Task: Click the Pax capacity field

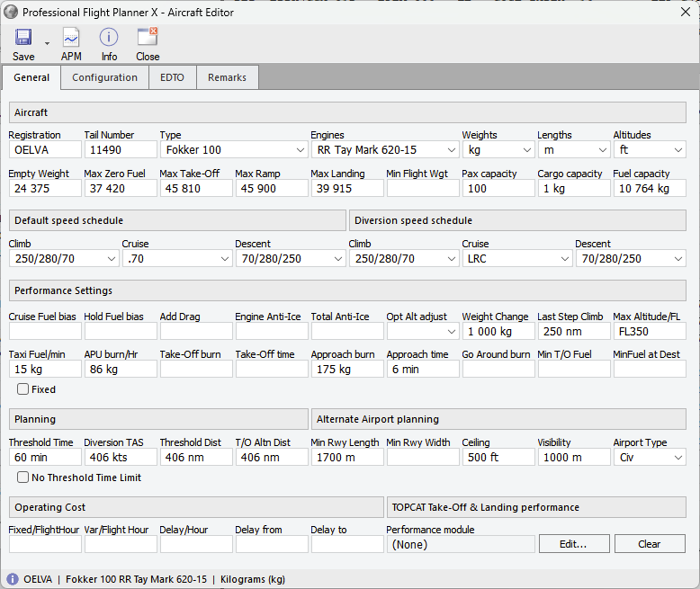Action: click(498, 188)
